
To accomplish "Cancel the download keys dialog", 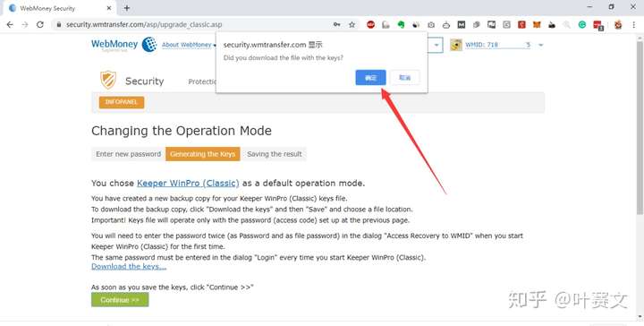I will (405, 78).
